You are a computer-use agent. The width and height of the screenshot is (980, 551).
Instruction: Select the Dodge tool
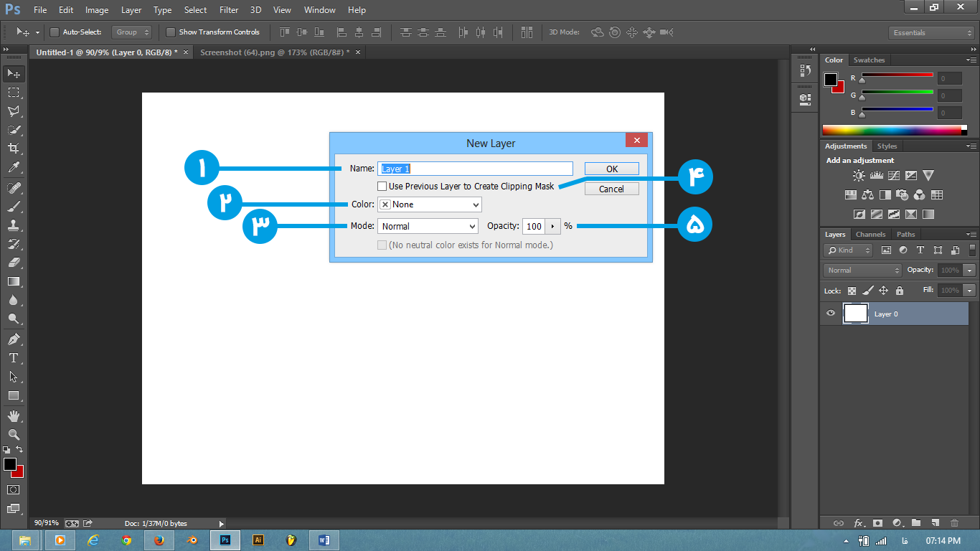click(14, 319)
